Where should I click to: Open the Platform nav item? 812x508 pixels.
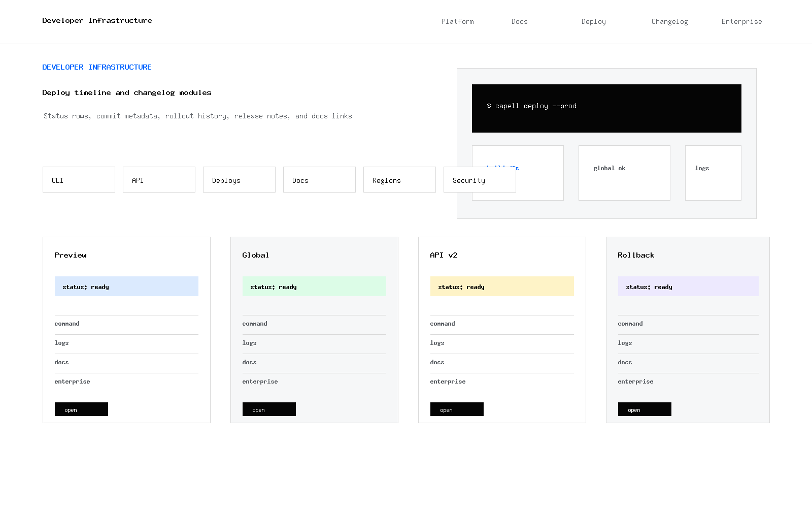pos(457,21)
